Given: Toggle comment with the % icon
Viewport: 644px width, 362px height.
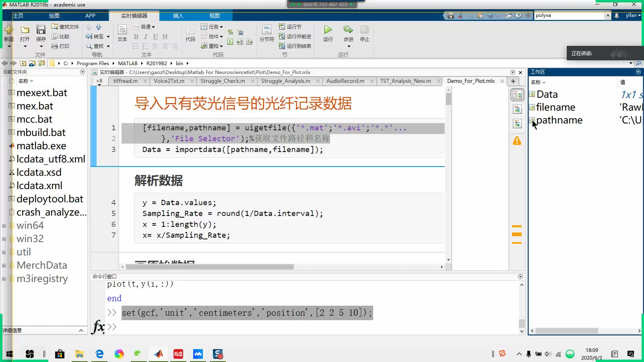Looking at the screenshot, I should pos(231,31).
